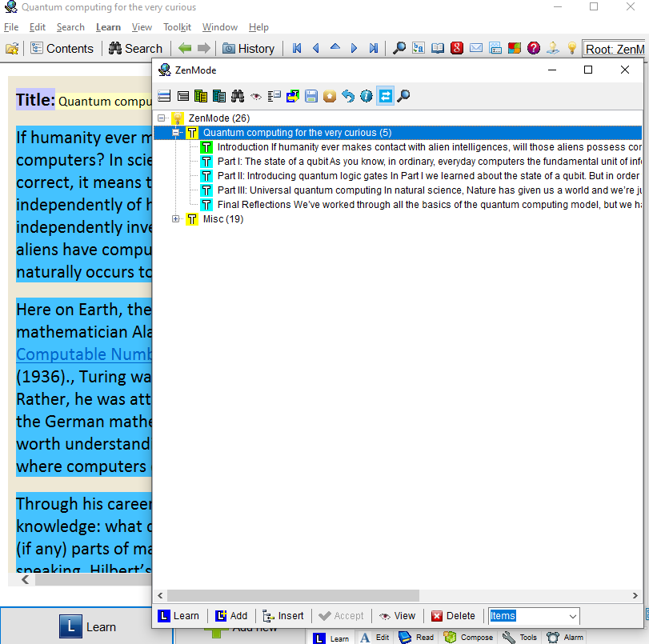Click the Add button in ZenMode window

tap(231, 616)
